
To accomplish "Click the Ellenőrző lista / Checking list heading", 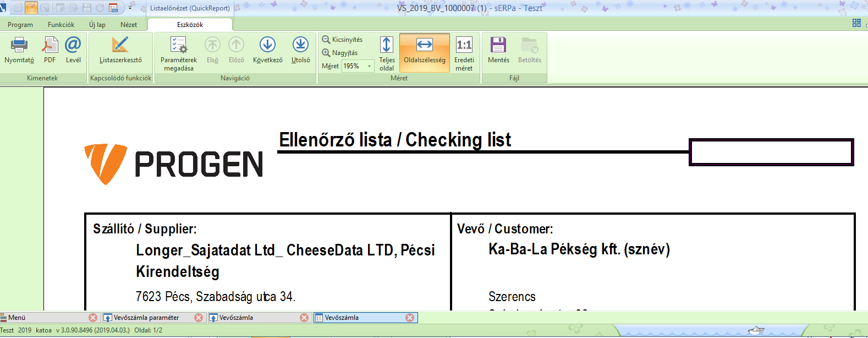I will 395,140.
